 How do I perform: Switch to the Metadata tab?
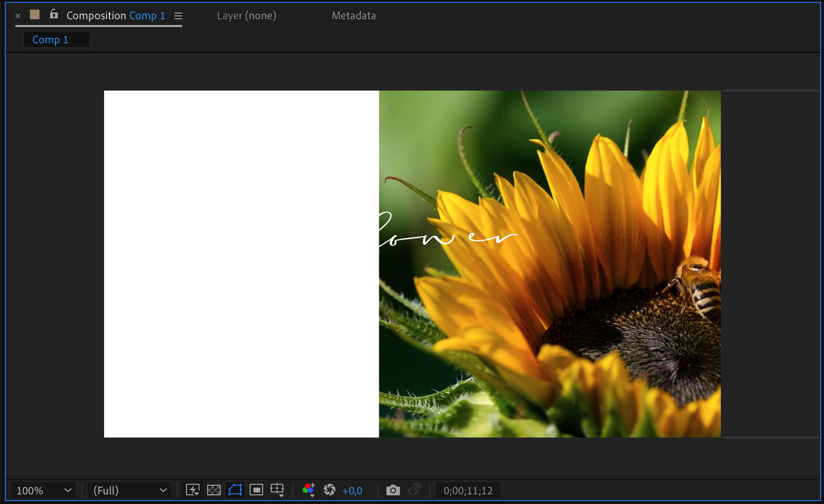click(354, 16)
